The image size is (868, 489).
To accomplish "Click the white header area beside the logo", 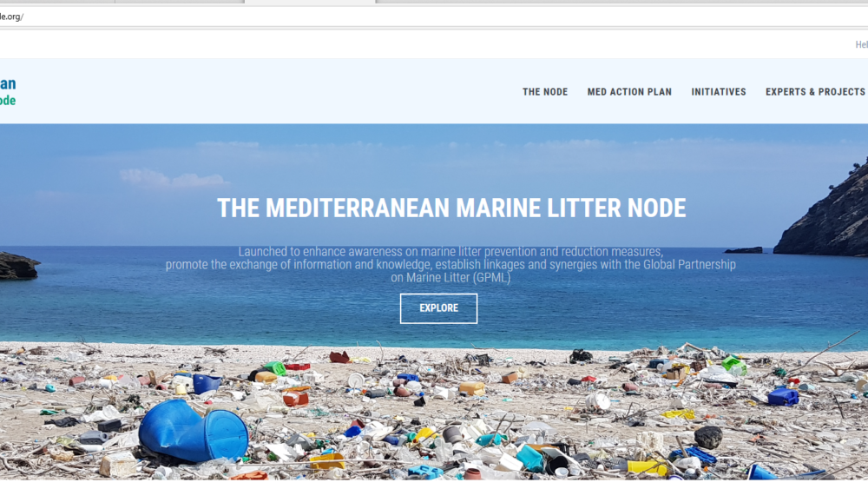I will [x=266, y=91].
